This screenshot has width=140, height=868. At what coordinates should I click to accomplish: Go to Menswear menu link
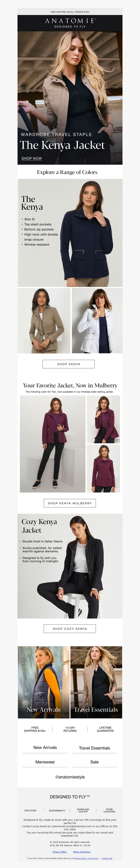coord(45,762)
